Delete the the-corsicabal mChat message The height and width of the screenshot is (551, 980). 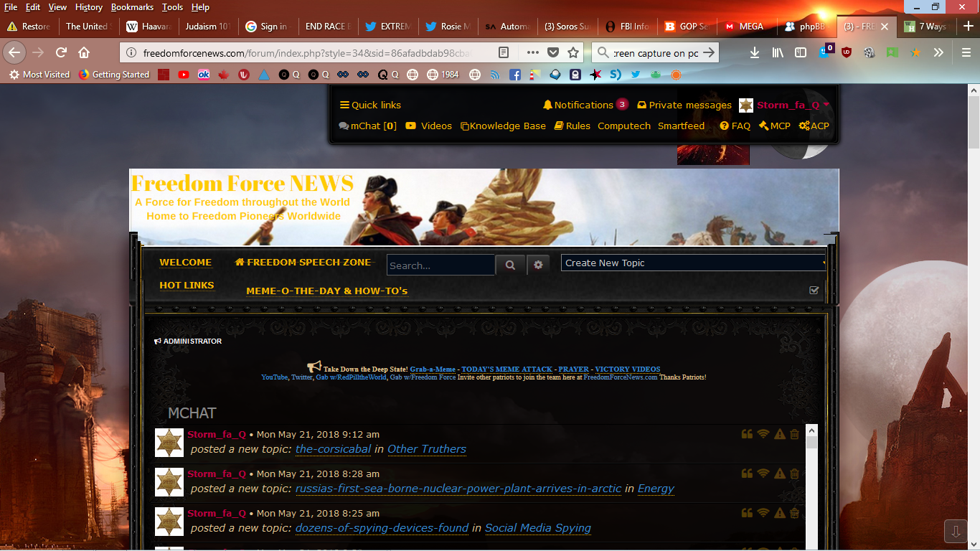point(794,434)
